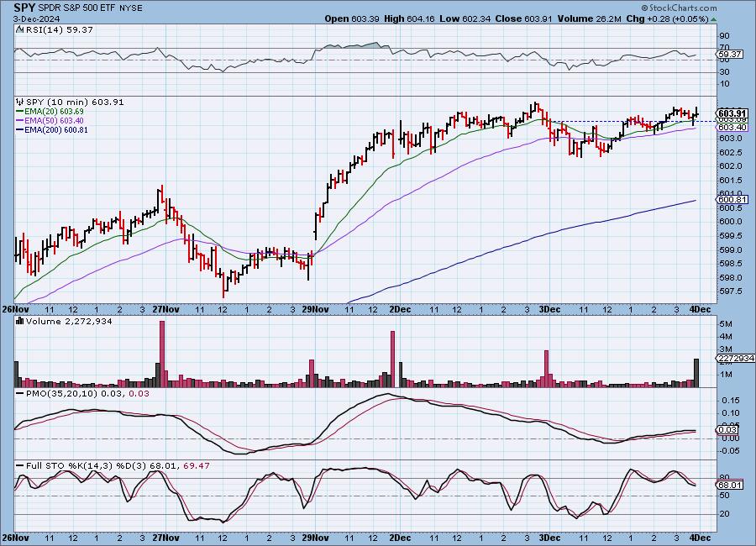
Task: Open the StockCharts.com watermark link
Action: pos(679,8)
